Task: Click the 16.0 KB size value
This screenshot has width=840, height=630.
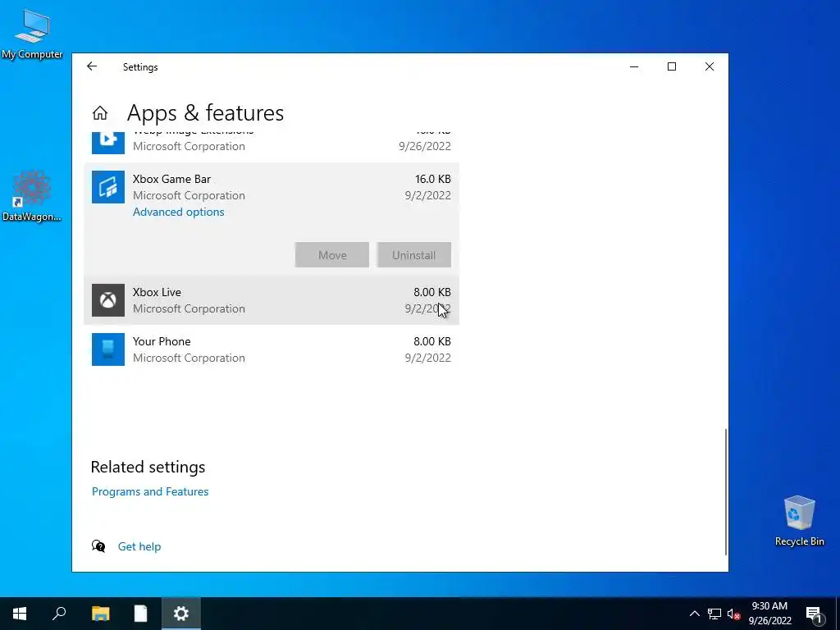Action: (433, 179)
